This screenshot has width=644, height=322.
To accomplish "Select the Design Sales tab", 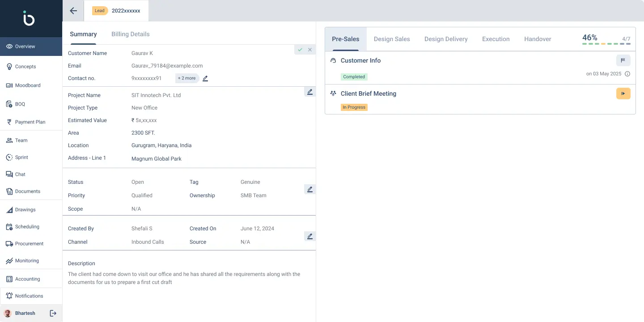I will (x=392, y=39).
